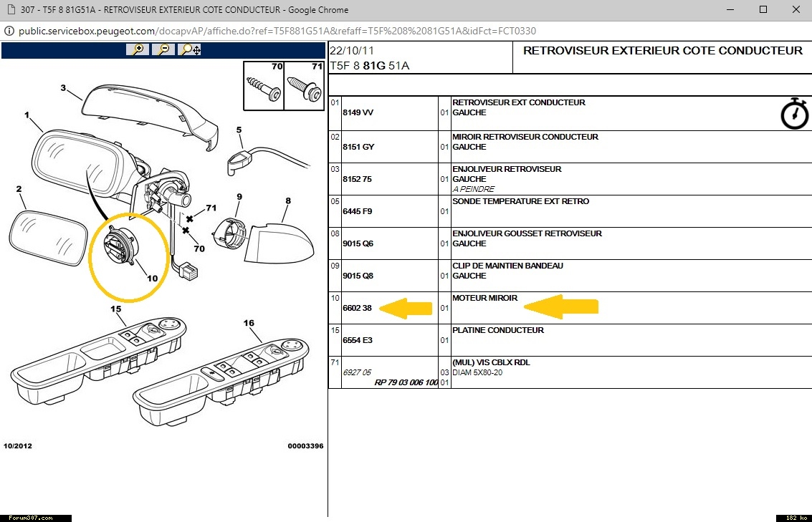Click MOTEUR MIROIR description

click(484, 298)
